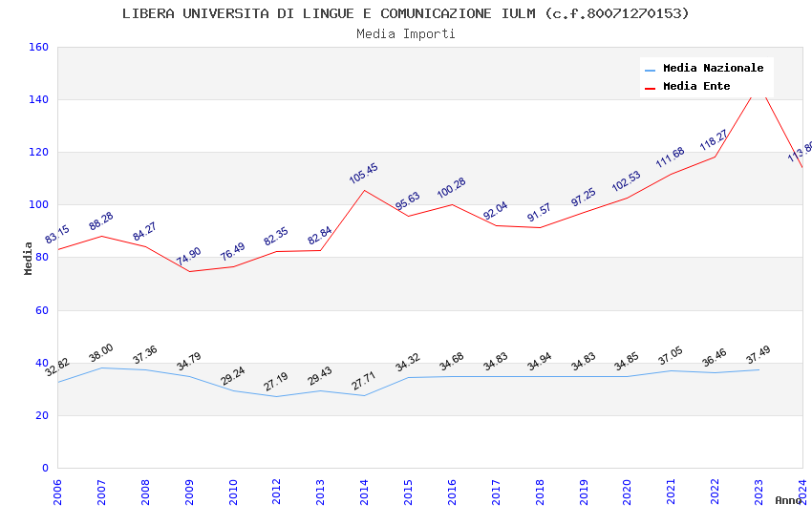Click the 91.57 data label
Image resolution: width=812 pixels, height=525 pixels.
pos(539,213)
